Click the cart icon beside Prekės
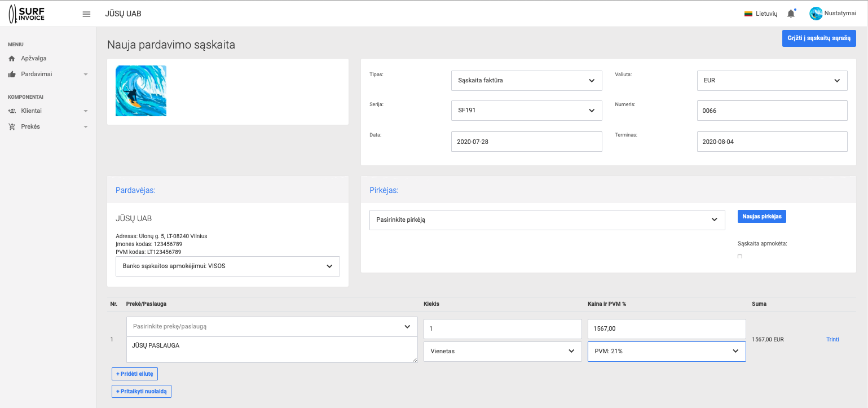868x408 pixels. point(12,126)
